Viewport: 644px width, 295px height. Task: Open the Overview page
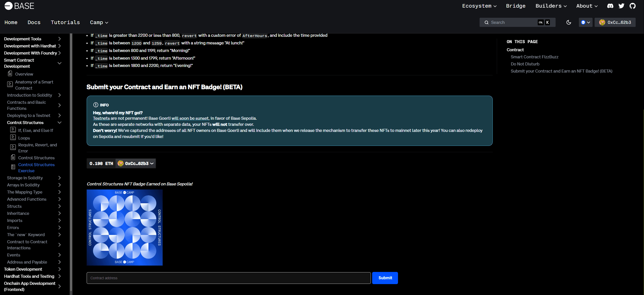point(24,74)
